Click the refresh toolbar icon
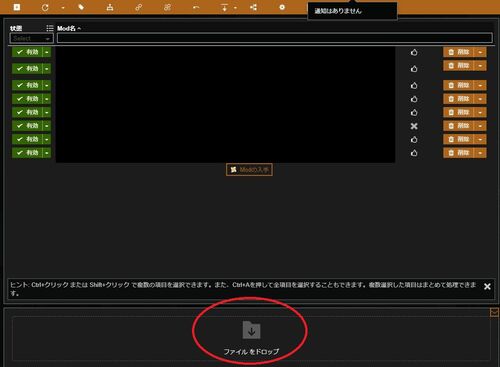 point(45,7)
